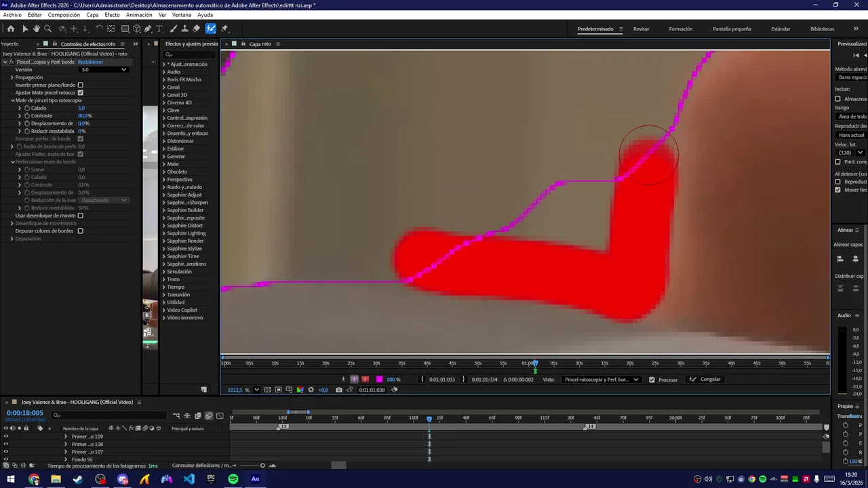Select the Pen tool

pos(148,28)
